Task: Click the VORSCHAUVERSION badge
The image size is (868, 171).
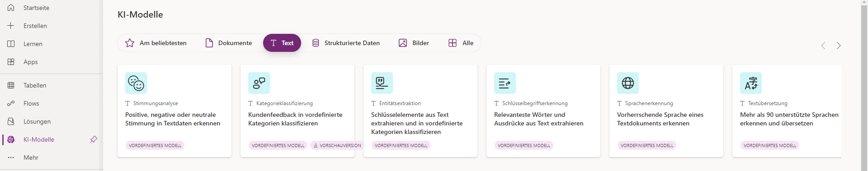Action: [337, 145]
